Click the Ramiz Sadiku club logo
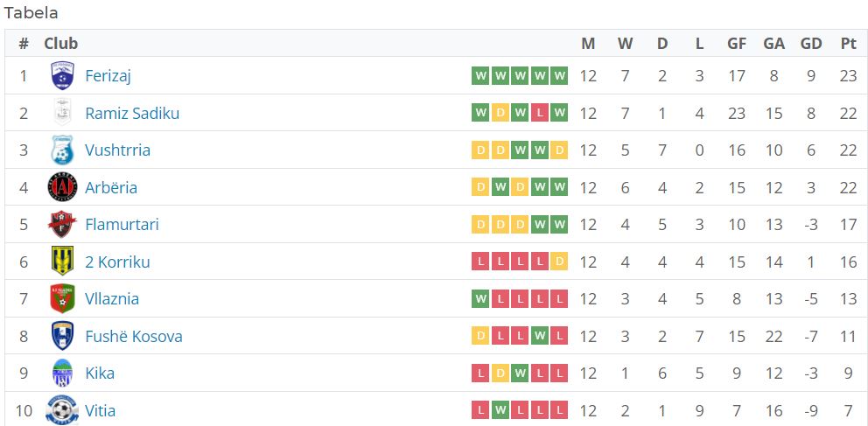Screen dimensions: 868x426 [62, 113]
